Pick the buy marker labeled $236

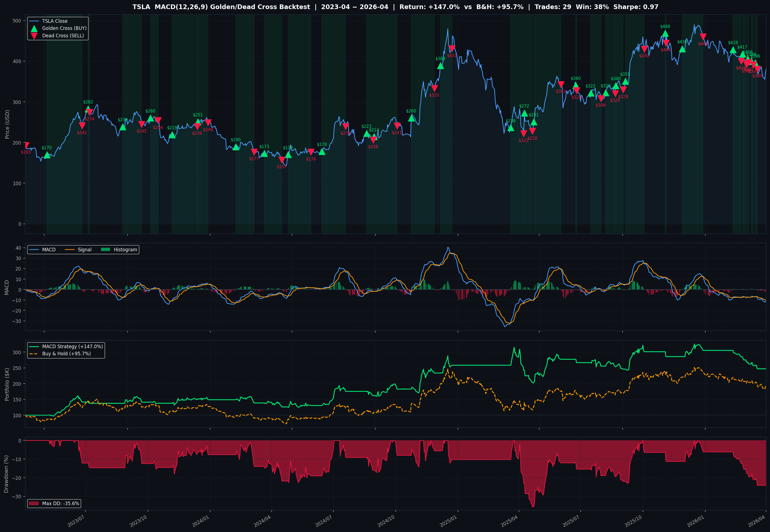pyautogui.click(x=511, y=128)
